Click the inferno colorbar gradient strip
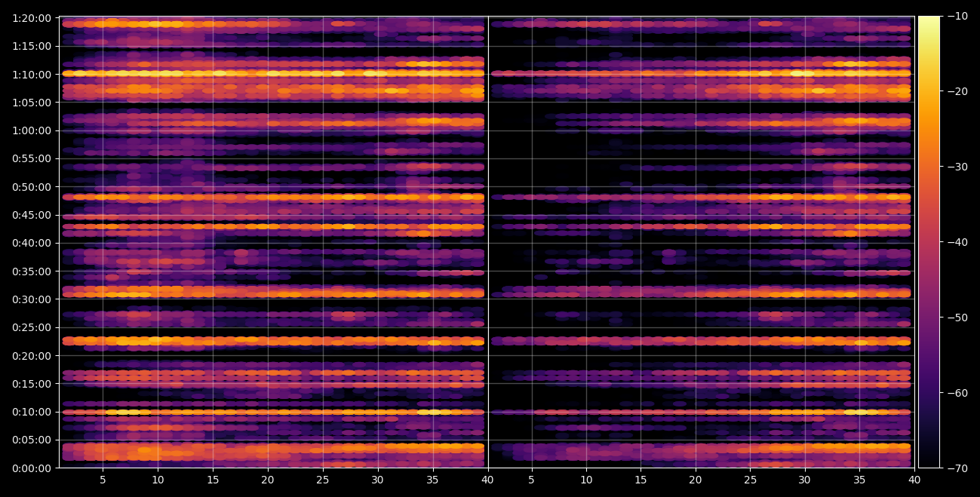Image resolution: width=980 pixels, height=497 pixels. pos(929,242)
